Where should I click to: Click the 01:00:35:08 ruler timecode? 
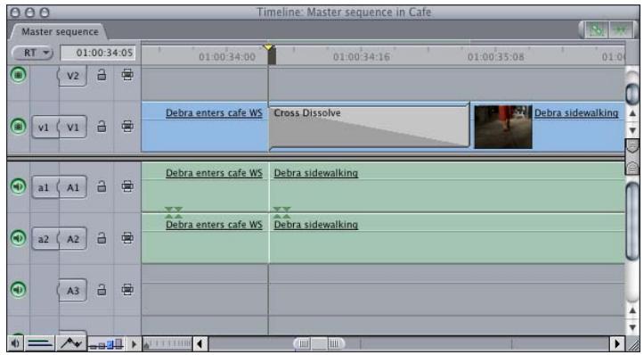coord(496,57)
